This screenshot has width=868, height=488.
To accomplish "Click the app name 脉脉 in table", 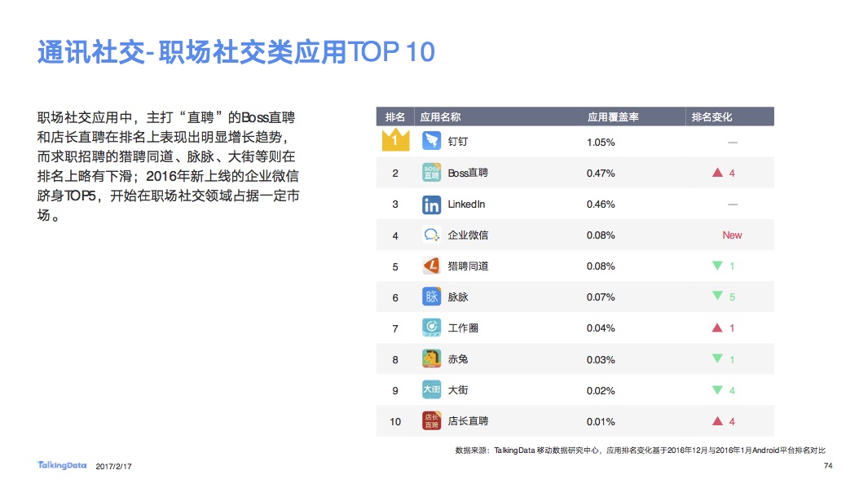I will [x=458, y=297].
